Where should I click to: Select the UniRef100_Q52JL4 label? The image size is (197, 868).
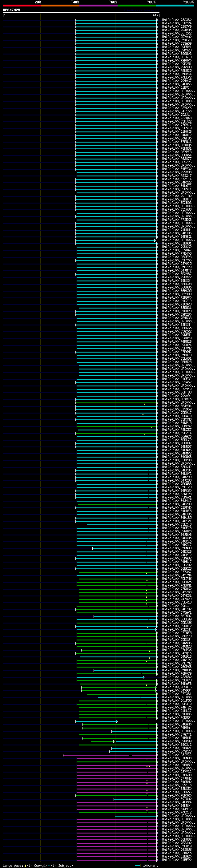coord(176,115)
